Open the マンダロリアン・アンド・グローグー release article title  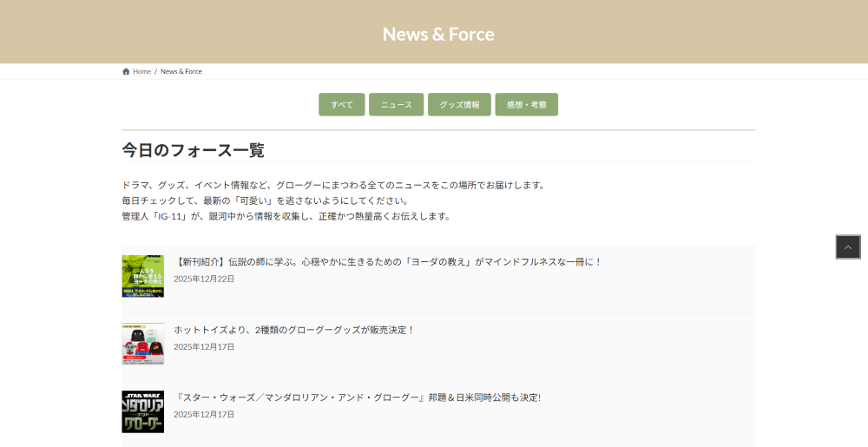click(x=358, y=398)
